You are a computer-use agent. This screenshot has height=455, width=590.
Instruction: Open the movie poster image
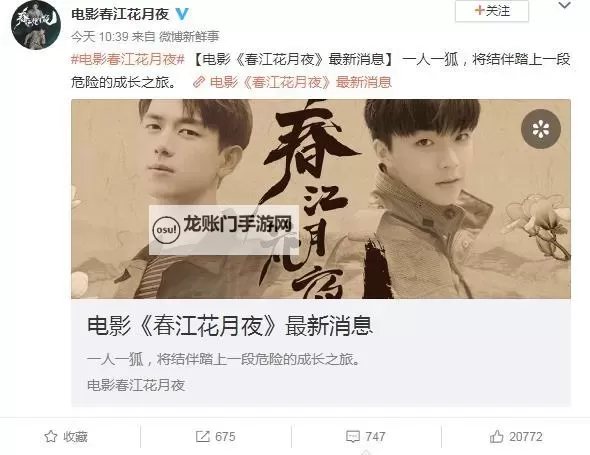(x=321, y=199)
